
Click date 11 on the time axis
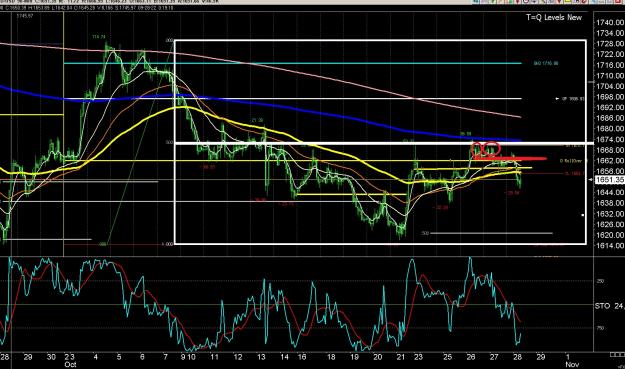tap(214, 357)
